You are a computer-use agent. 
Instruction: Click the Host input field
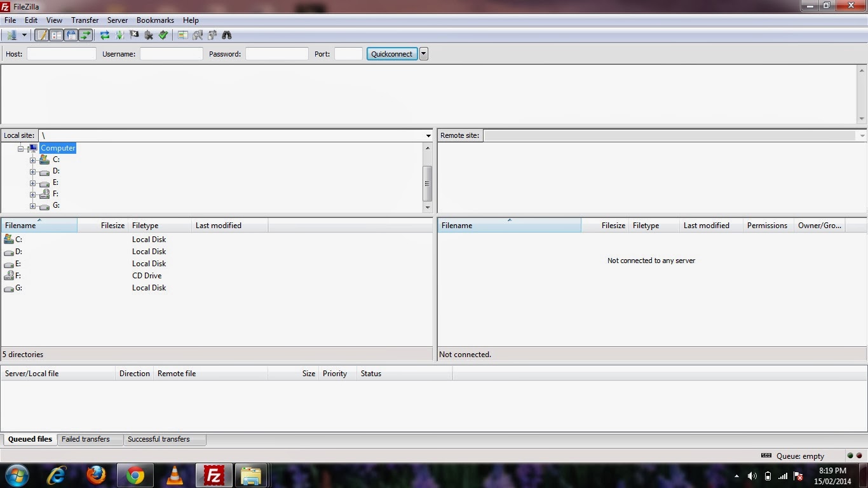click(62, 54)
